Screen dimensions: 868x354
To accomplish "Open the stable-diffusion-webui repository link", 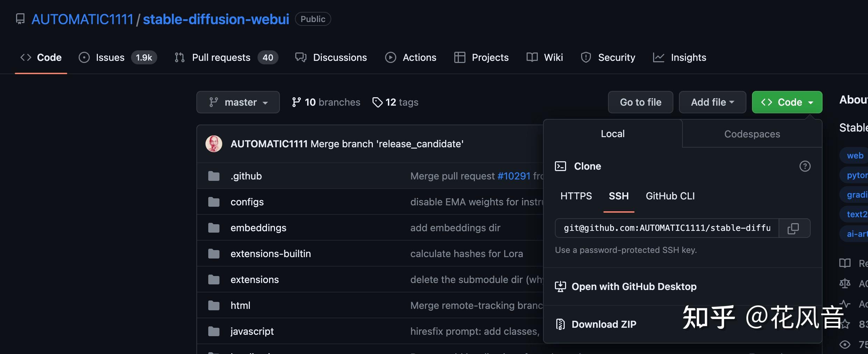I will 216,19.
